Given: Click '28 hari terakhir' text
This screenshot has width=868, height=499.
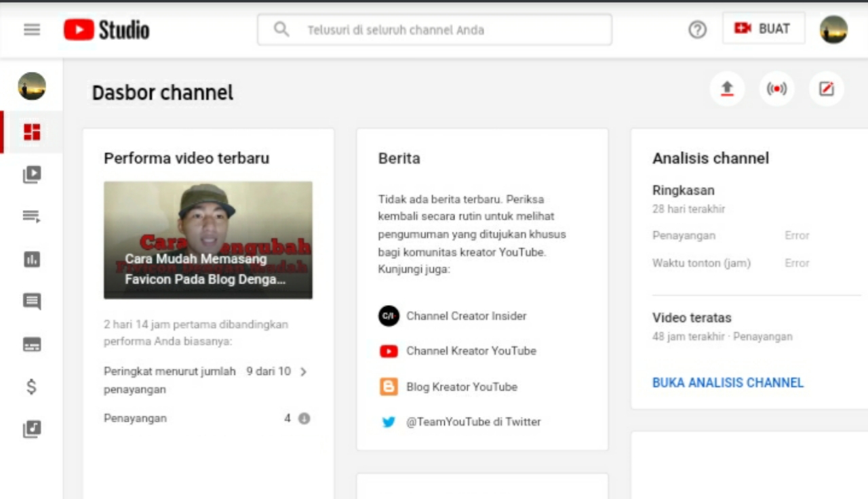Looking at the screenshot, I should [x=689, y=209].
